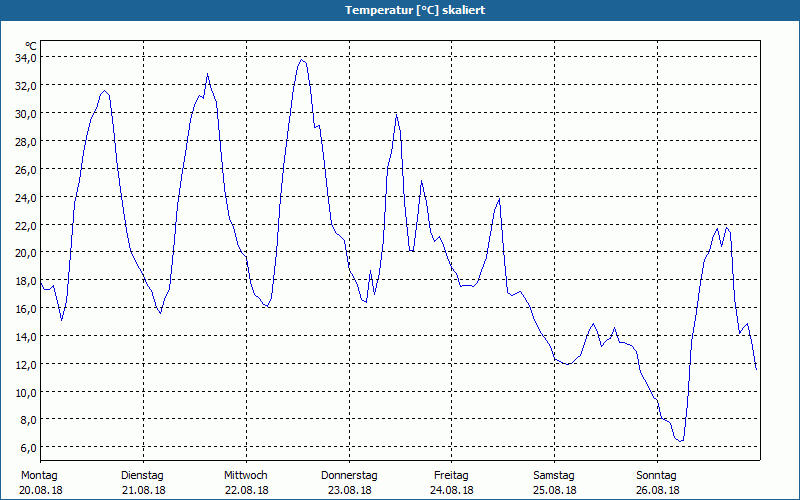Click the Montag day label

39,476
